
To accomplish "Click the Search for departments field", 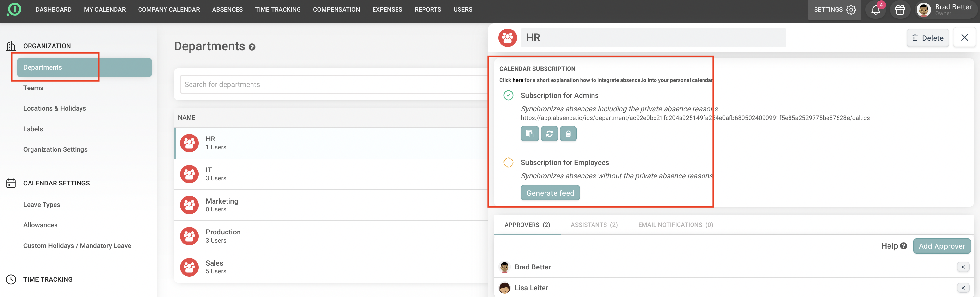I will [x=334, y=84].
